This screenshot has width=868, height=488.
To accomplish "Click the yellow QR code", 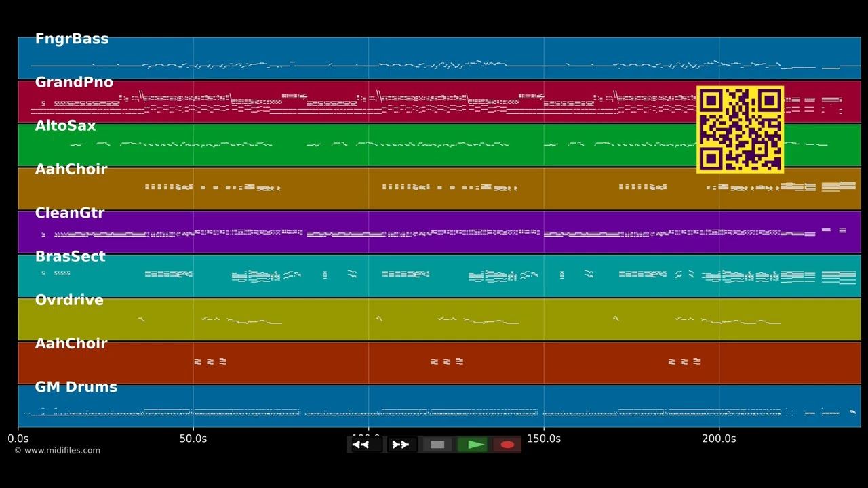I will tap(740, 129).
